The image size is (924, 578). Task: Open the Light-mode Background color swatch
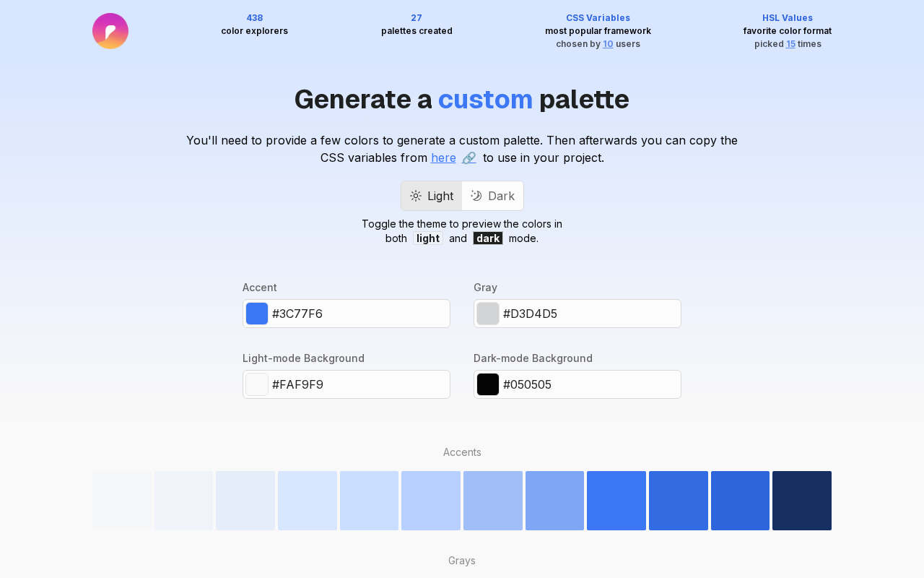tap(257, 384)
